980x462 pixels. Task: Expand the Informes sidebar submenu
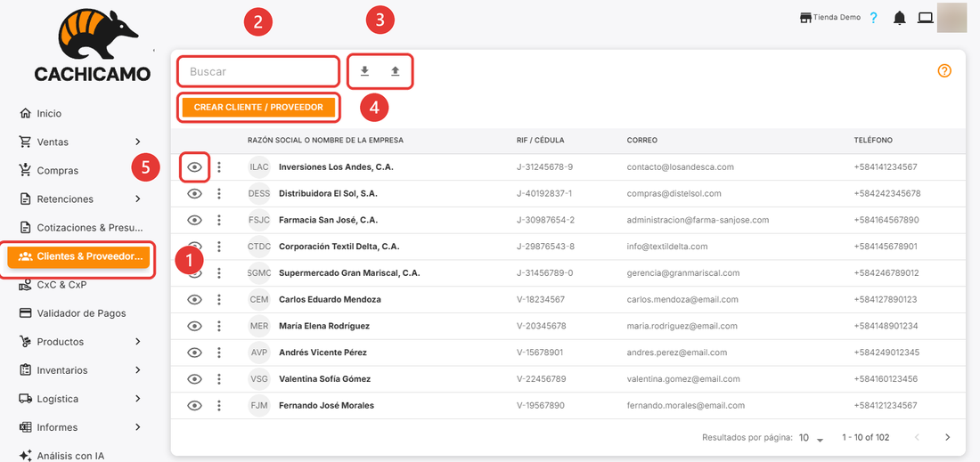138,427
